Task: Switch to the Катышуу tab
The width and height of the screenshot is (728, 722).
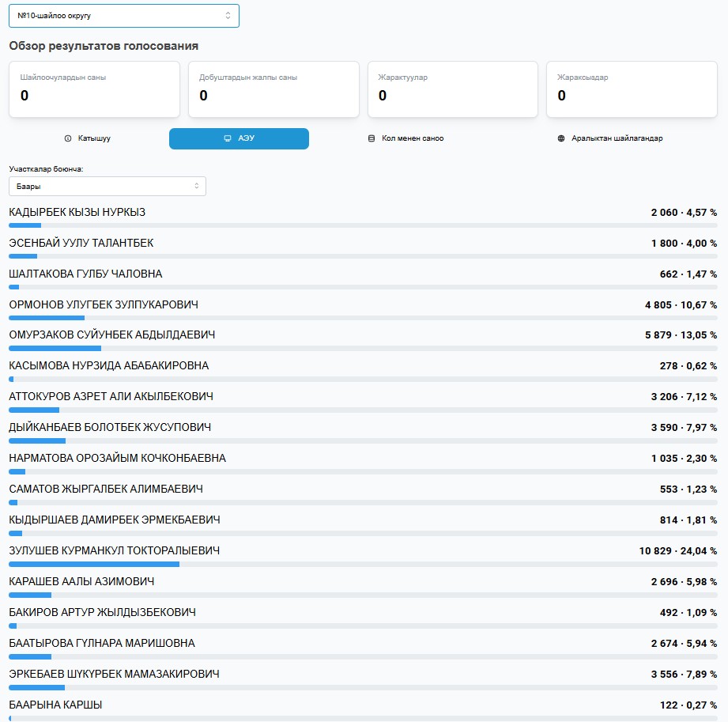Action: pos(94,138)
